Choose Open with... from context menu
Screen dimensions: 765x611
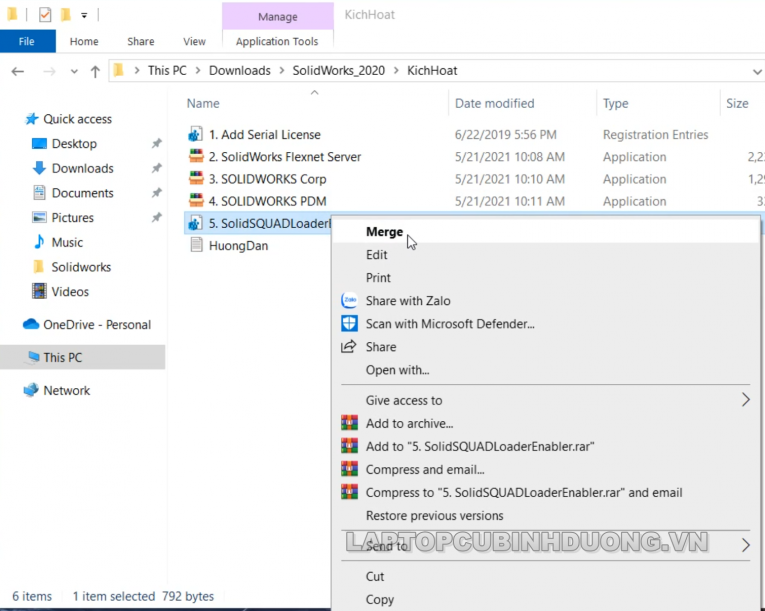[x=545, y=369]
